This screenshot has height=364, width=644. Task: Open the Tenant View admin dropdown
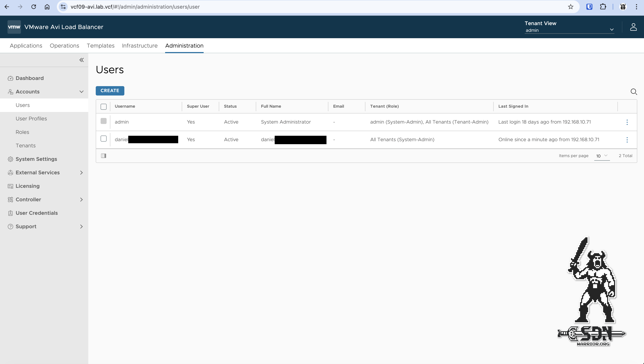click(569, 30)
